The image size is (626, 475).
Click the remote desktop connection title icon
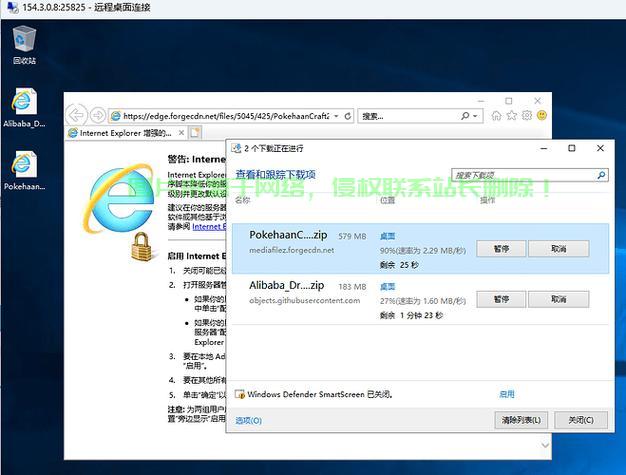pyautogui.click(x=13, y=7)
